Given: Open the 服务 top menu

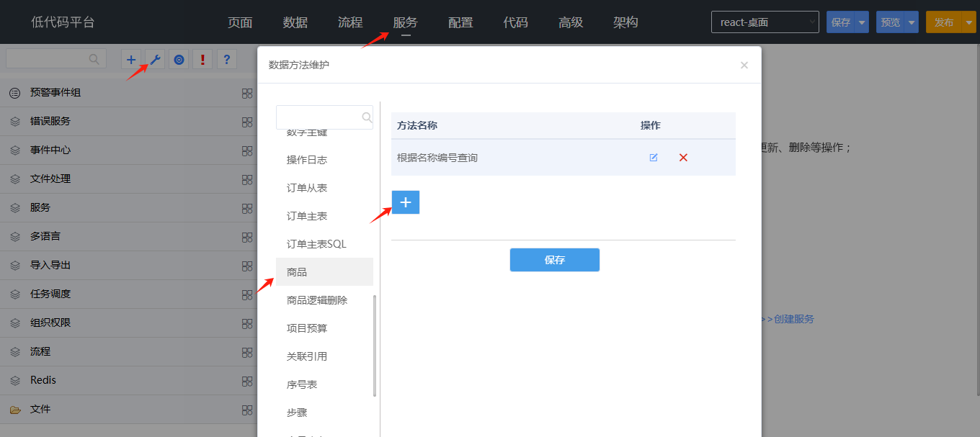Looking at the screenshot, I should (406, 22).
